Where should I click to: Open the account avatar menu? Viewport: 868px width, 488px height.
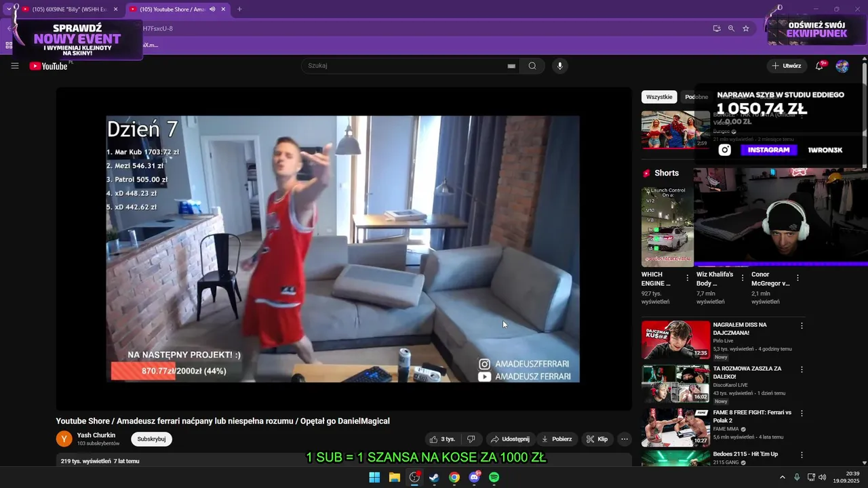point(842,66)
